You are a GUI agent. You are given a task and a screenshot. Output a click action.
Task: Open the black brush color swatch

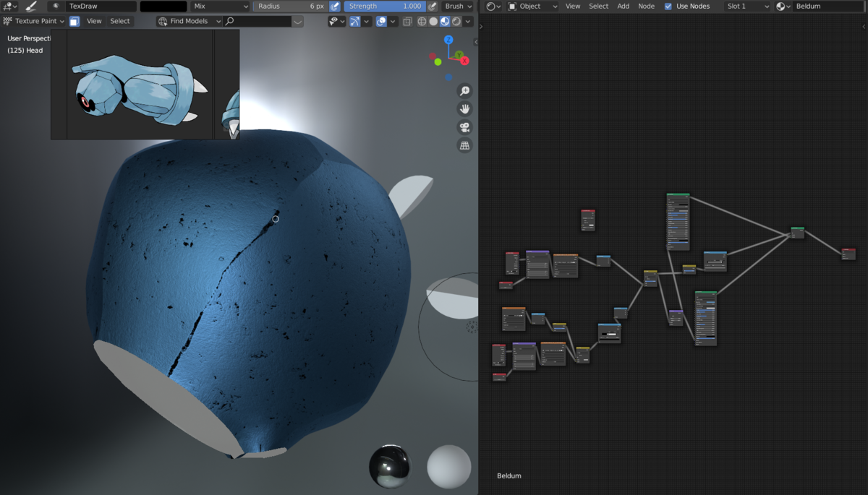[x=163, y=6]
